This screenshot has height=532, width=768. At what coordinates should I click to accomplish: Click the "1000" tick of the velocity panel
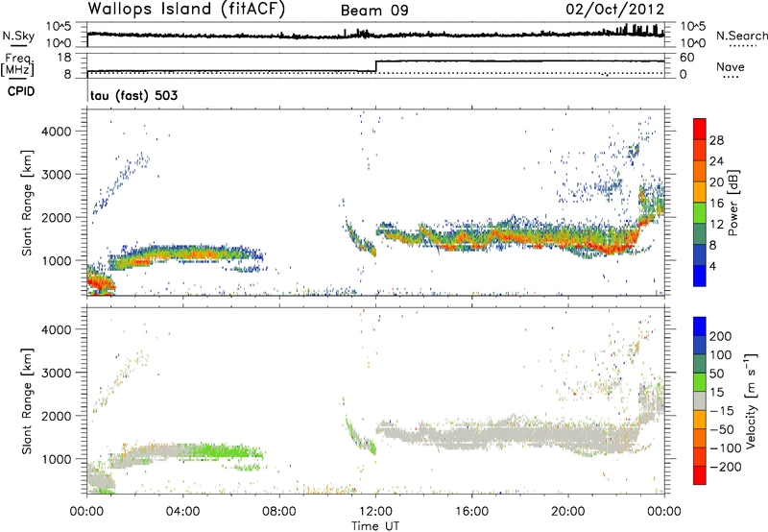pos(56,459)
